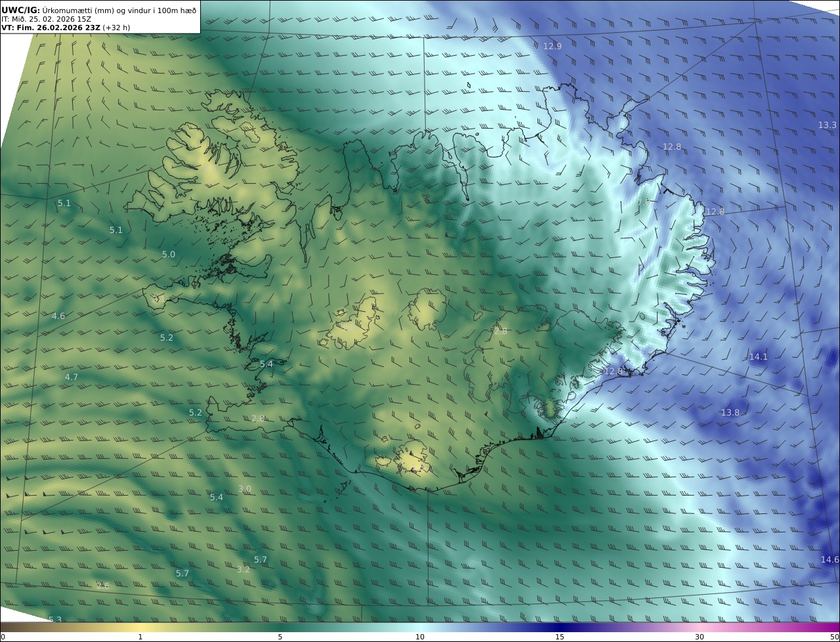Click the 3.2 value label on map
The width and height of the screenshot is (840, 642).
click(243, 569)
